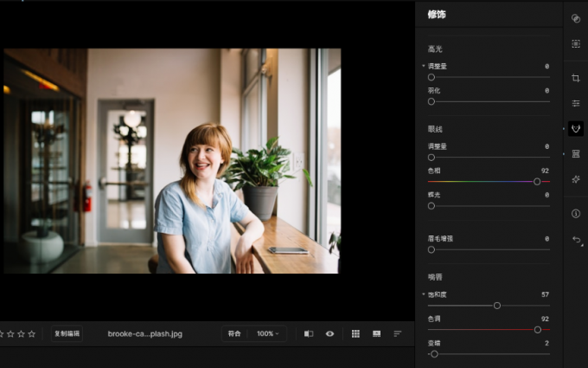Click the 符合 fit button

[x=234, y=333]
